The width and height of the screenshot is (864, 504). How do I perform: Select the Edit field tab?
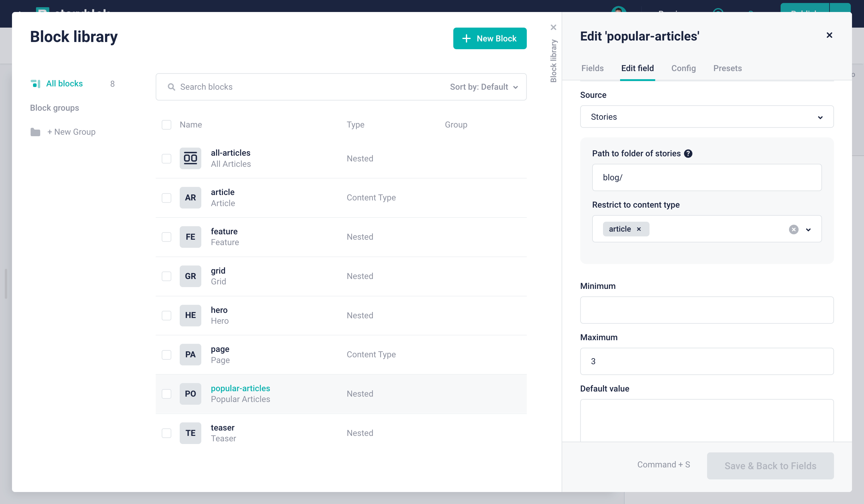637,68
